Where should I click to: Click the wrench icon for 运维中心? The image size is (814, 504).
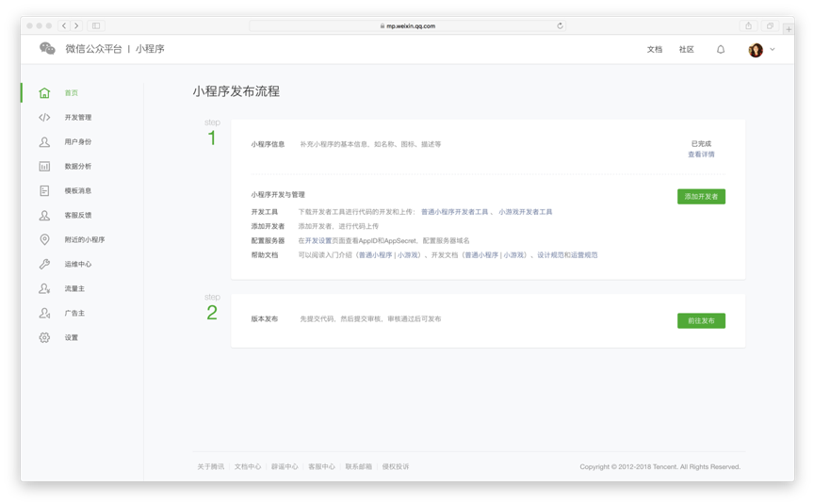click(x=44, y=264)
